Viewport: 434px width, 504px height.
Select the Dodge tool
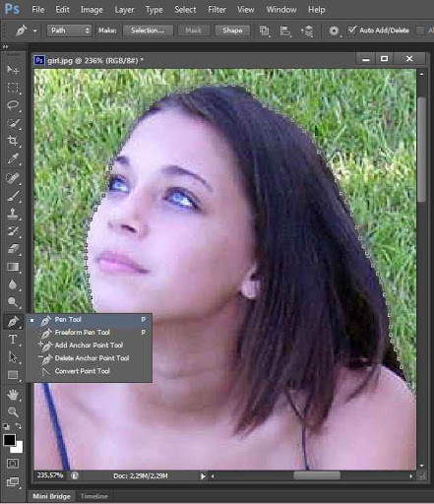click(x=13, y=302)
